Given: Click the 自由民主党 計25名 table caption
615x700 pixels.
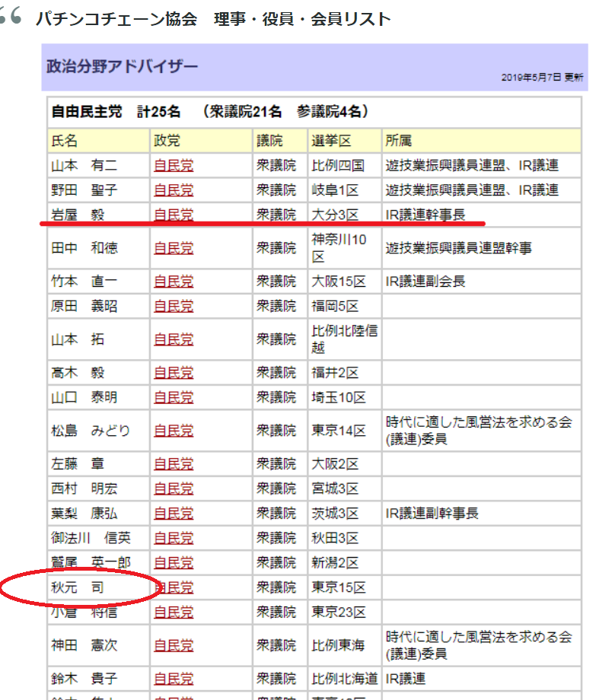Looking at the screenshot, I should click(210, 112).
